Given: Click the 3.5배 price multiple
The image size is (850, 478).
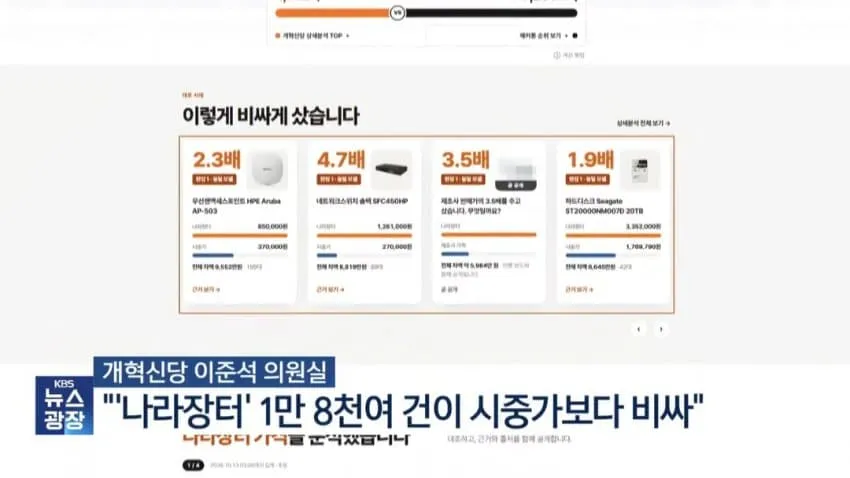Looking at the screenshot, I should pos(466,160).
